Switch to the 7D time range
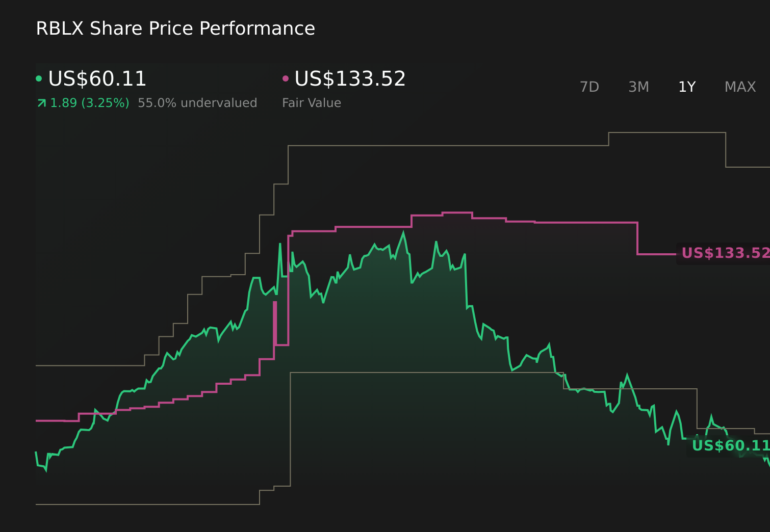Screen dimensions: 770x532 click(589, 87)
